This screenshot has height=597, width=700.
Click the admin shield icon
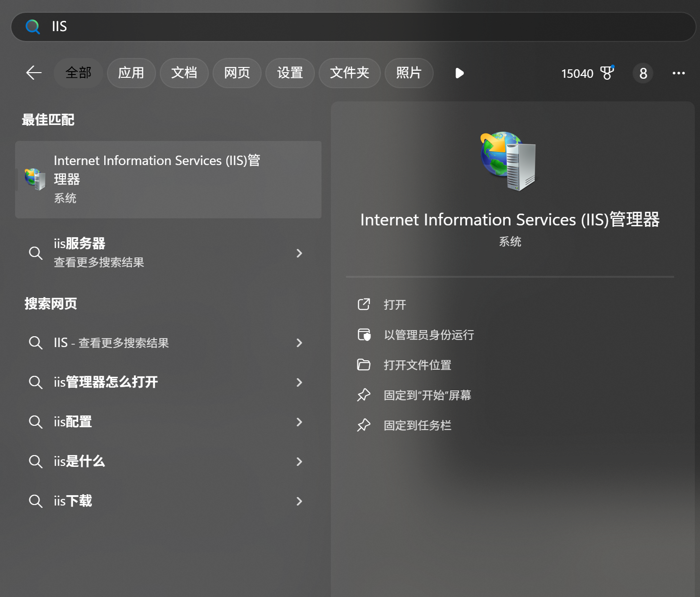tap(364, 334)
